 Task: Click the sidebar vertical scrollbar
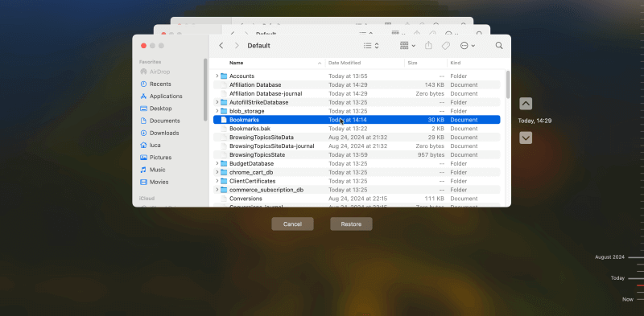click(x=205, y=89)
